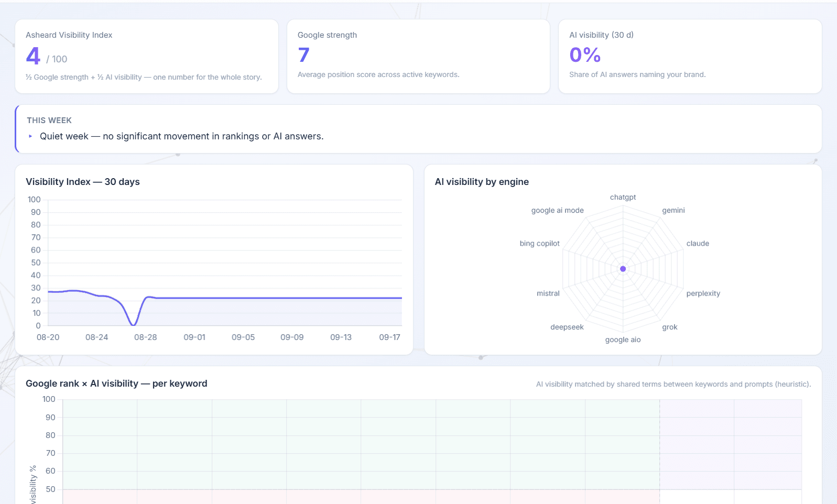Click 'Average position score across active keywords.' text
This screenshot has height=504, width=837.
pos(378,75)
